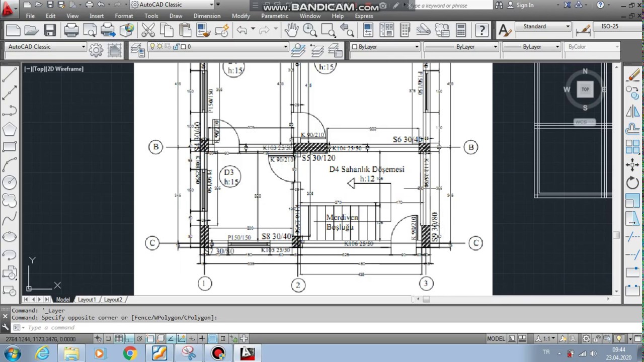Open the Dimension menu
The image size is (644, 362).
pyautogui.click(x=207, y=16)
